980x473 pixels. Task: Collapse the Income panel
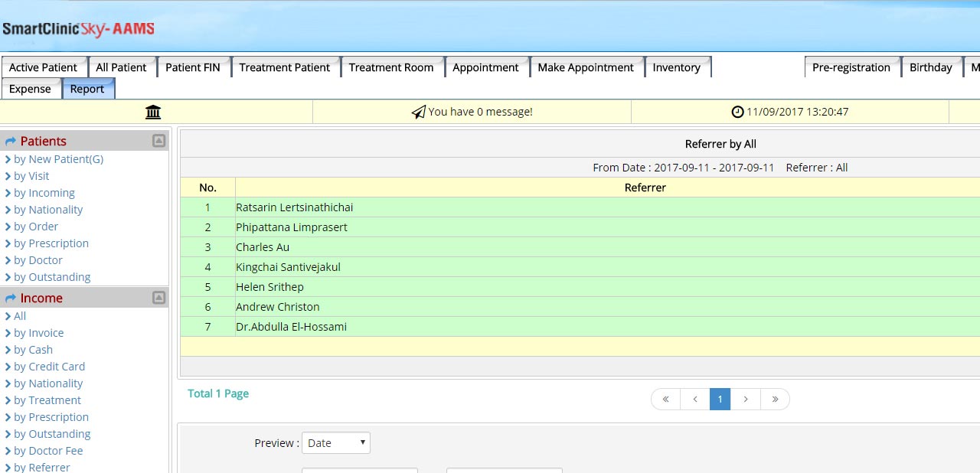point(158,298)
